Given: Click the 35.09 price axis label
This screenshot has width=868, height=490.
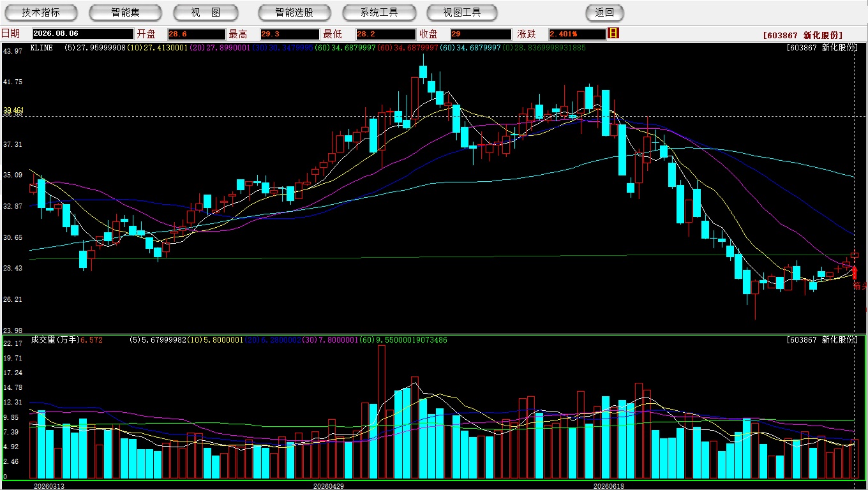Looking at the screenshot, I should [x=13, y=175].
